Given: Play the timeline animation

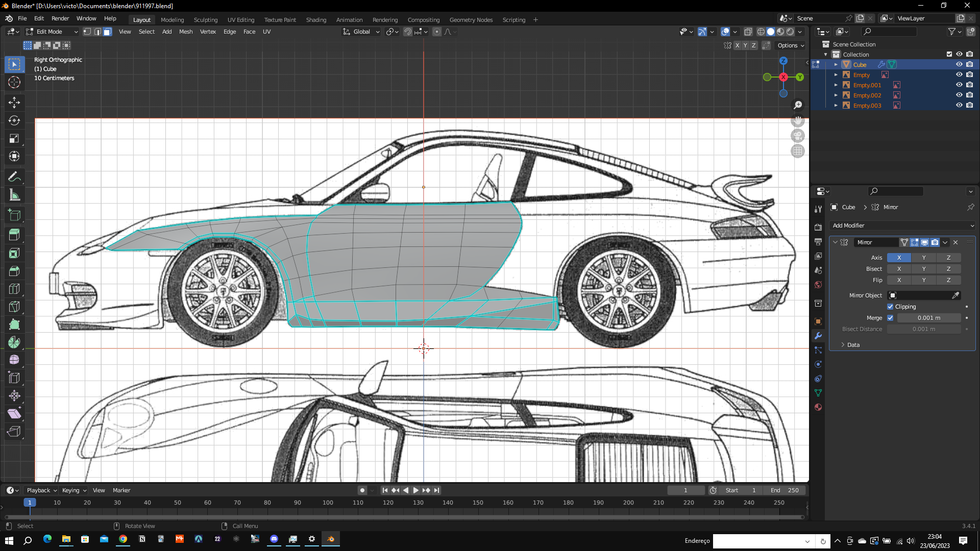Looking at the screenshot, I should pyautogui.click(x=415, y=490).
